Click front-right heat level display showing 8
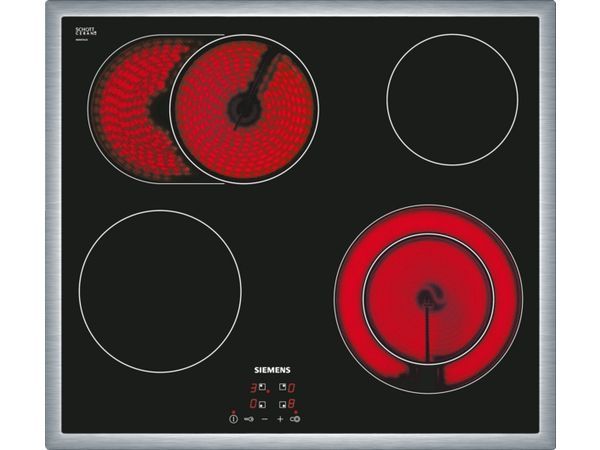Screen dimensions: 600x450 pyautogui.click(x=291, y=404)
